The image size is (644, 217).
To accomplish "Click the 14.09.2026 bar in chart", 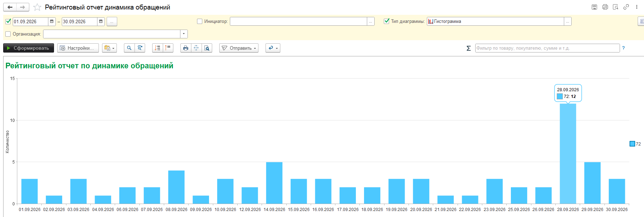I will (274, 183).
